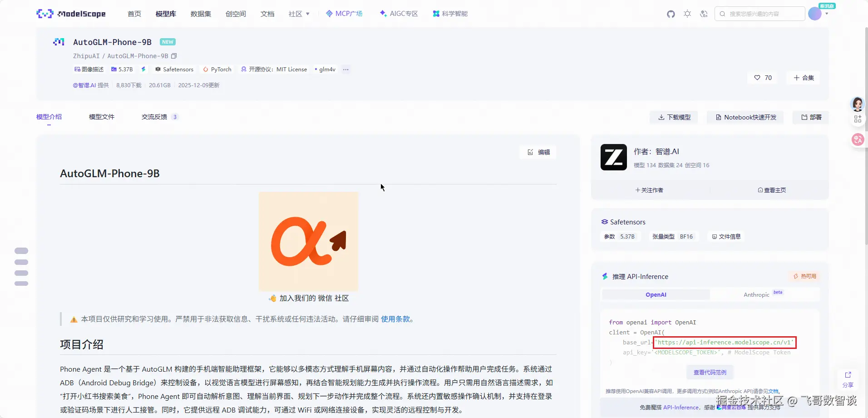Switch to Anthropic API tab
The image size is (868, 418).
763,294
